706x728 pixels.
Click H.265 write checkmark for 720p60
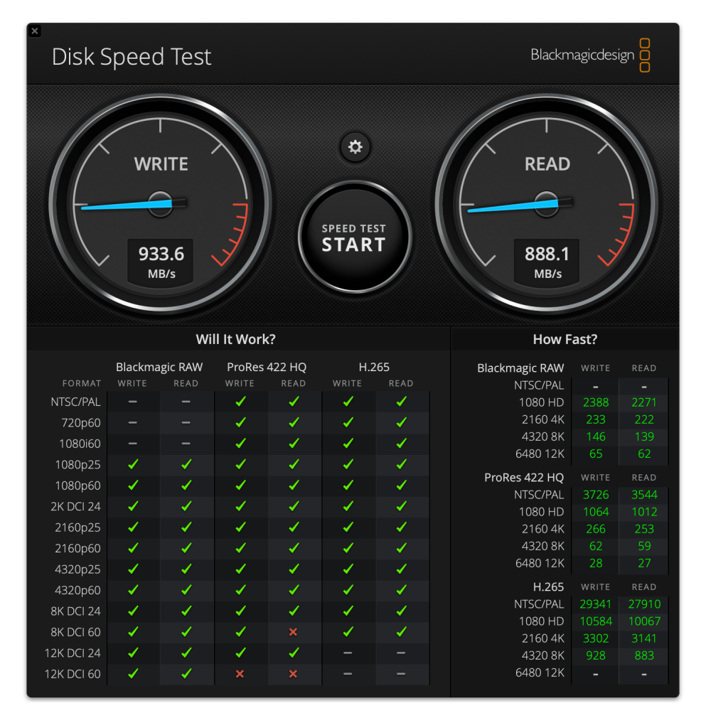point(348,422)
